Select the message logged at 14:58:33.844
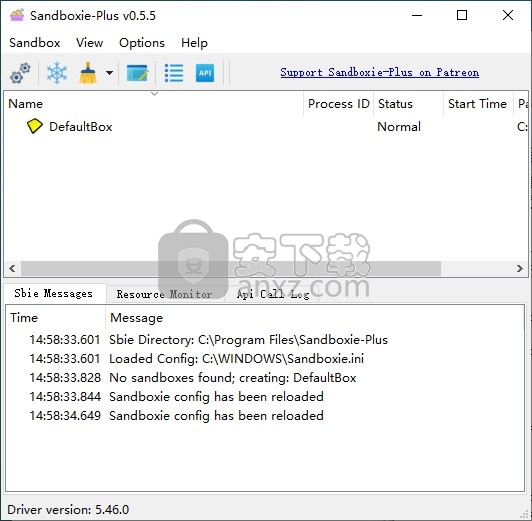 [x=265, y=397]
